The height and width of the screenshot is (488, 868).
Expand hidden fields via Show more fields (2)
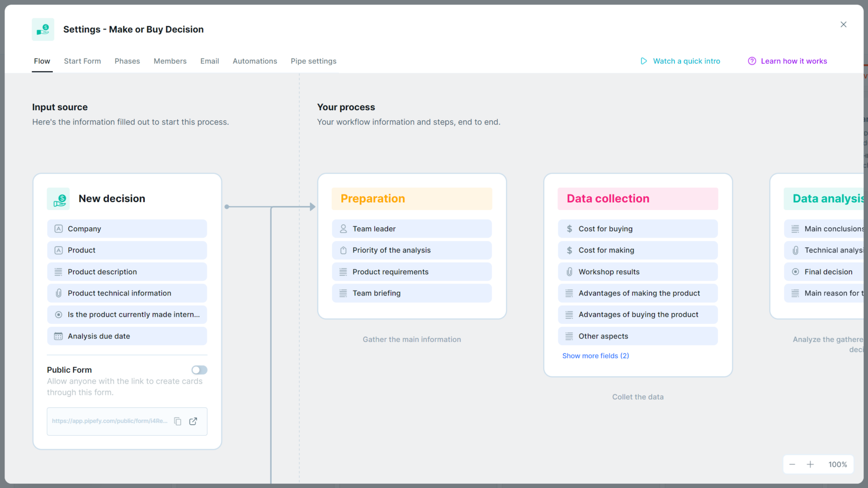point(595,356)
